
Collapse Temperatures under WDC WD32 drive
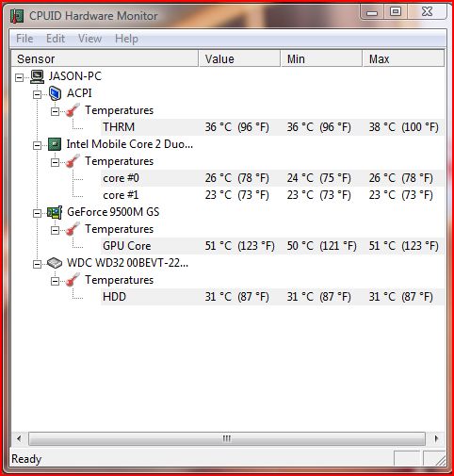(x=55, y=281)
